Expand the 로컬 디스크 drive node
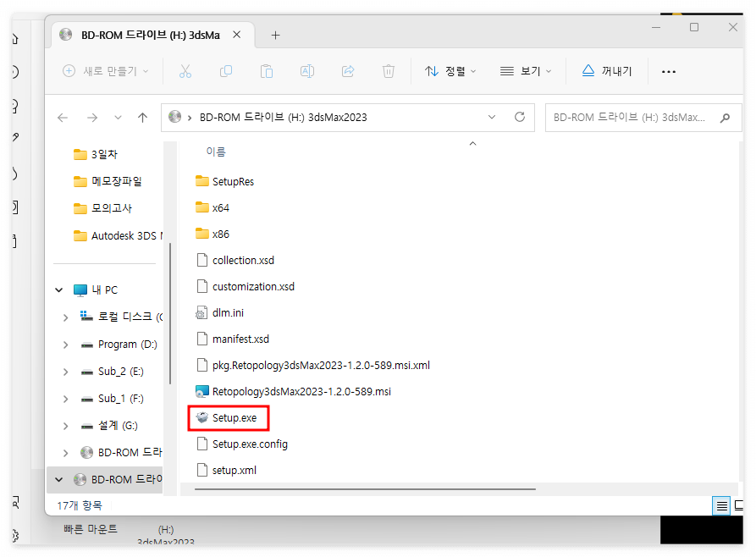The image size is (756, 557). (65, 317)
